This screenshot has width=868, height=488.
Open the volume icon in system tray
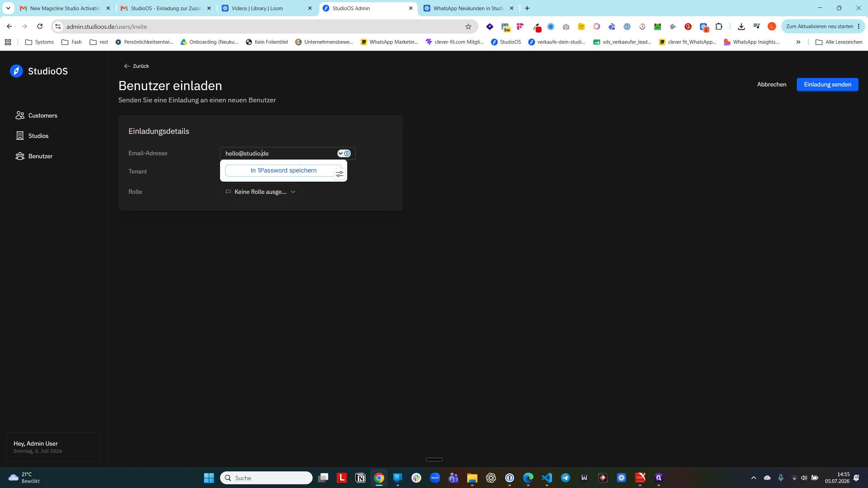coord(804,478)
